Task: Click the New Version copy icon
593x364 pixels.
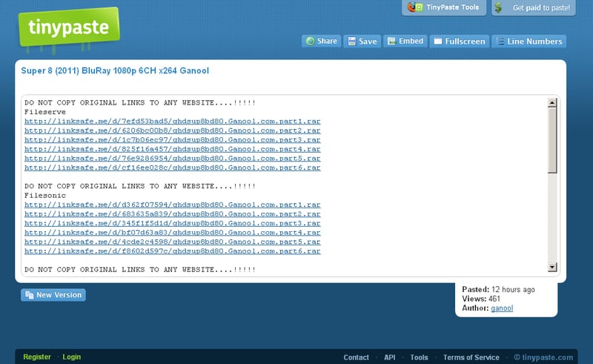Action: pos(29,295)
